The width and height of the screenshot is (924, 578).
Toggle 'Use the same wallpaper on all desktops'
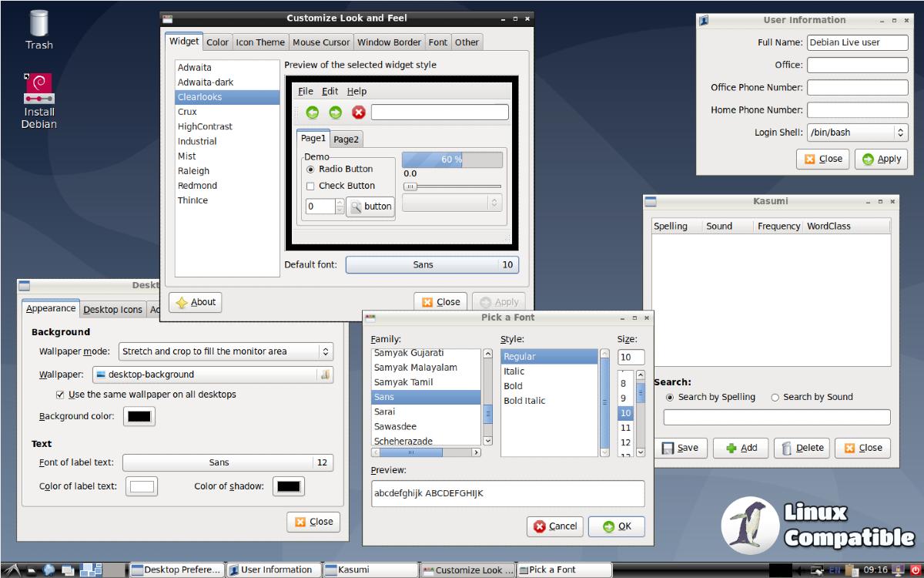(x=61, y=395)
